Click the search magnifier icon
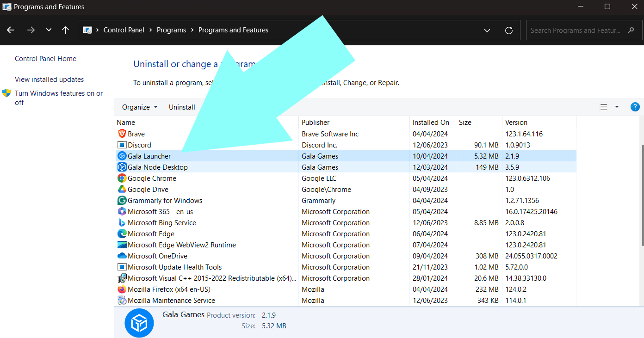The height and width of the screenshot is (338, 644). coord(631,30)
